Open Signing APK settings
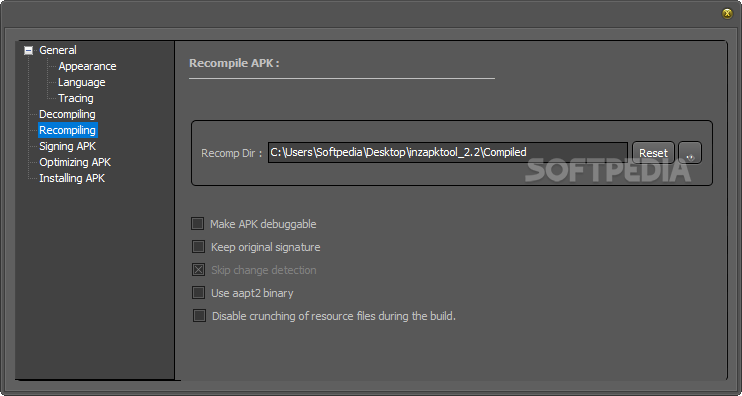The image size is (742, 396). 68,146
